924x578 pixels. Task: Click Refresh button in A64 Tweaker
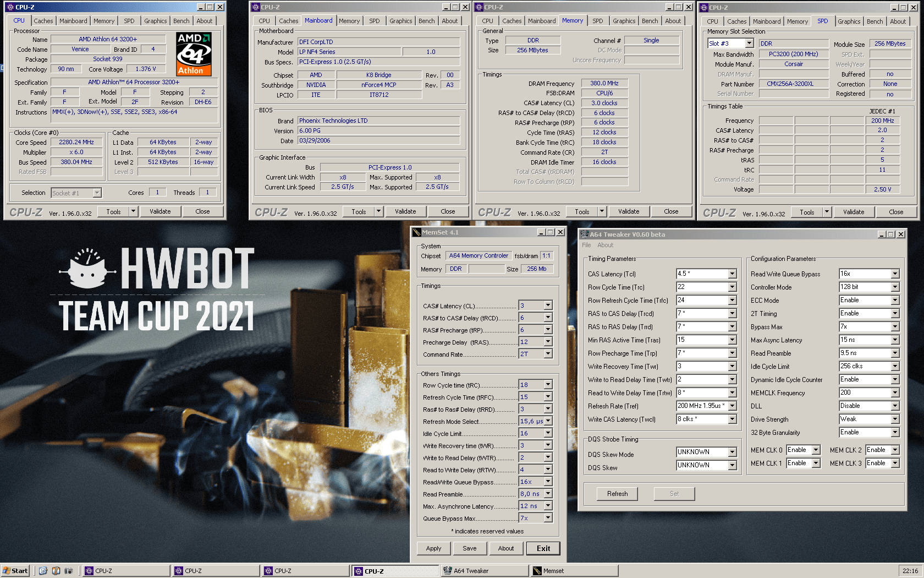pos(617,494)
